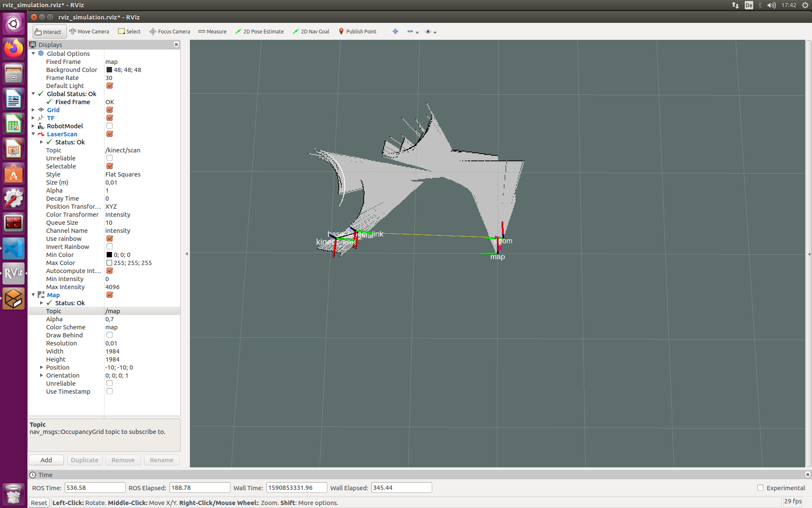812x508 pixels.
Task: Open Files manager from the dock
Action: (x=14, y=74)
